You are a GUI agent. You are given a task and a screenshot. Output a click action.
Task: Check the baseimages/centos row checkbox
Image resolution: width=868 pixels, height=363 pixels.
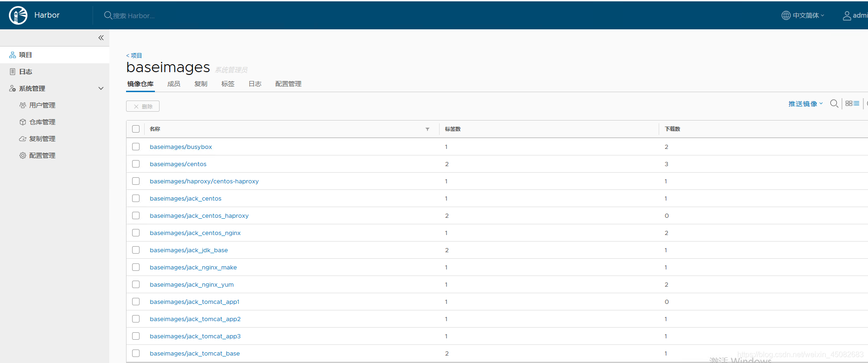136,164
